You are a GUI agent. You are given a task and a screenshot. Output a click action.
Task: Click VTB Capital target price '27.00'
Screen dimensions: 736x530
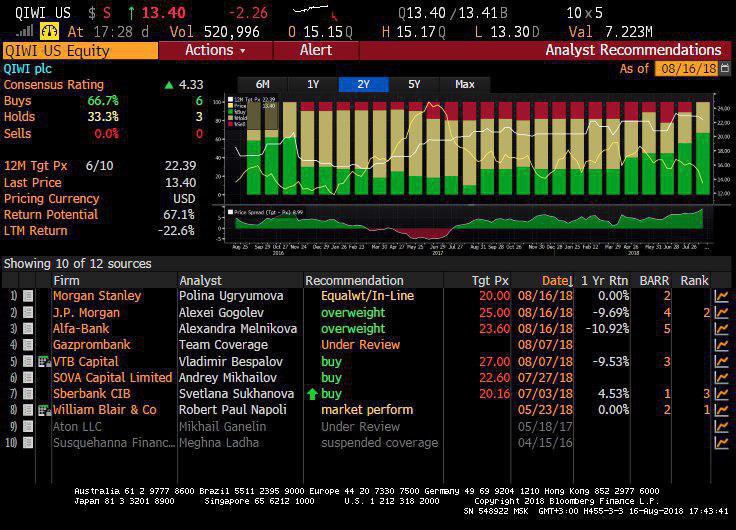pos(494,361)
